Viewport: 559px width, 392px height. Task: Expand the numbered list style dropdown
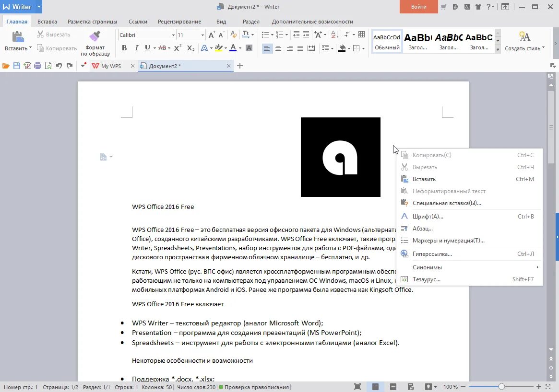(x=286, y=35)
